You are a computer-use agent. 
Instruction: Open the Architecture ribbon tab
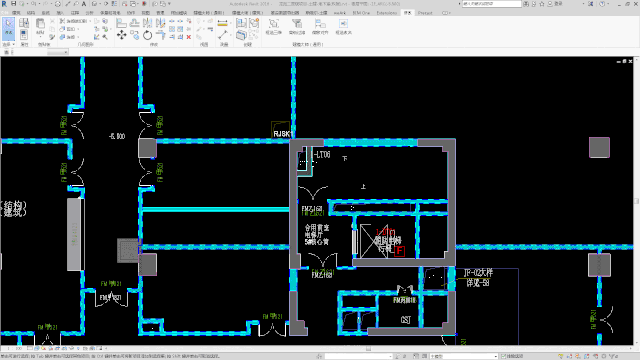16,13
